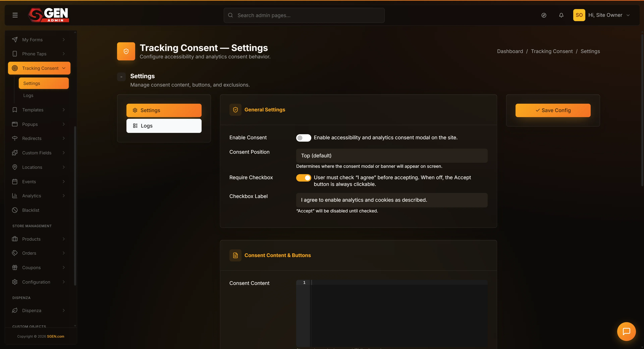Click the Events calendar icon

pos(15,182)
